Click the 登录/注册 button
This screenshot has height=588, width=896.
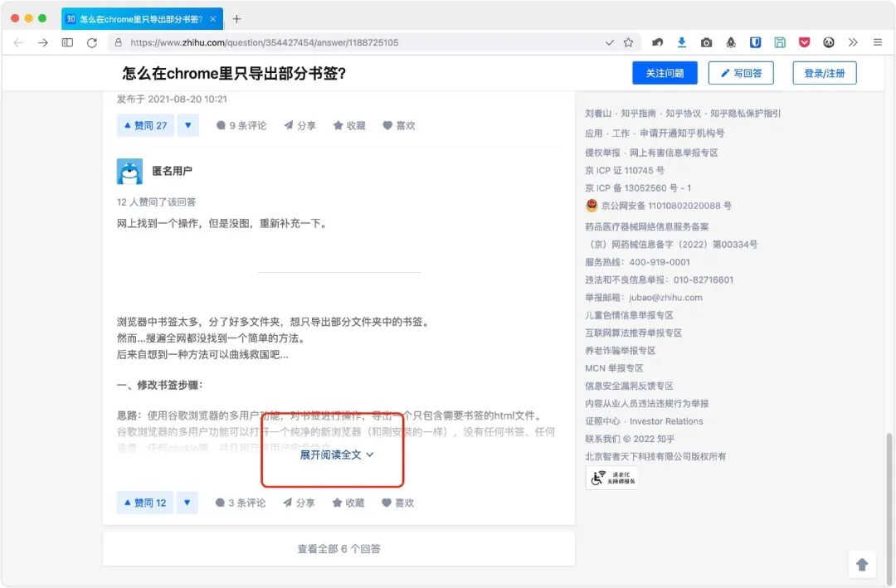point(824,73)
